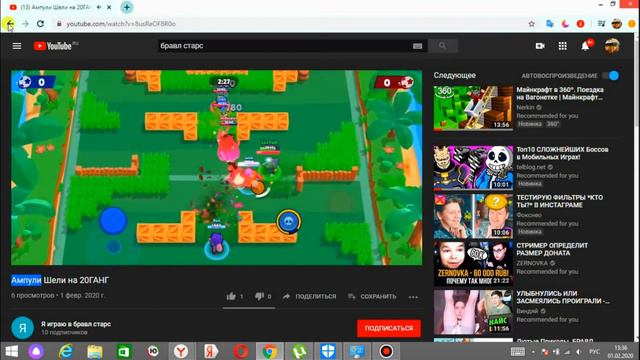Open a new browser tab with plus button
The height and width of the screenshot is (360, 640).
(x=127, y=7)
